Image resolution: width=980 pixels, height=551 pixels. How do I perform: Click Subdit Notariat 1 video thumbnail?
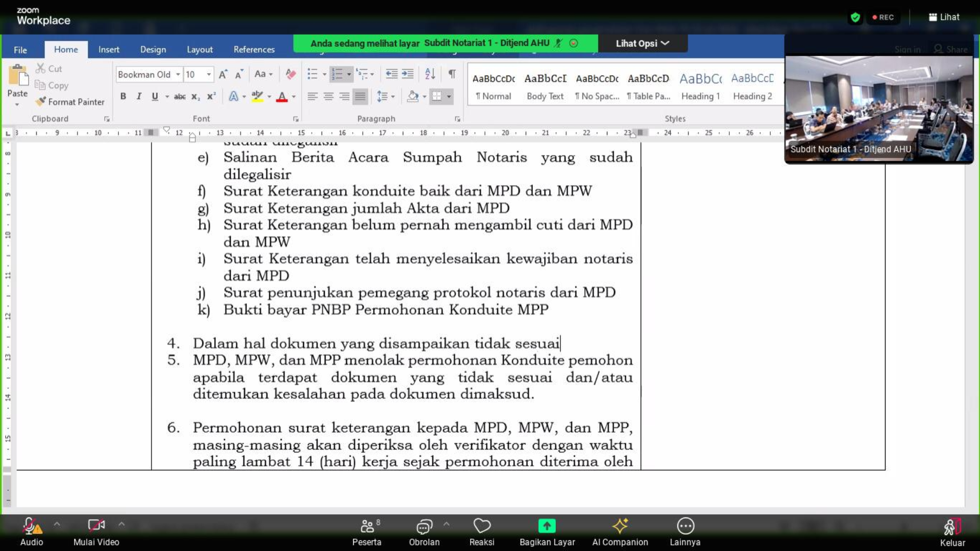coord(879,109)
